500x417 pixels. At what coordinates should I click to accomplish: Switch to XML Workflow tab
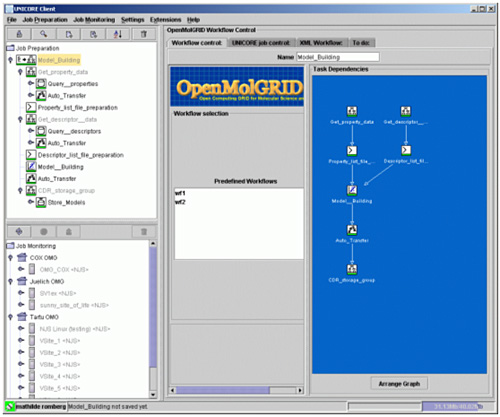pyautogui.click(x=321, y=43)
